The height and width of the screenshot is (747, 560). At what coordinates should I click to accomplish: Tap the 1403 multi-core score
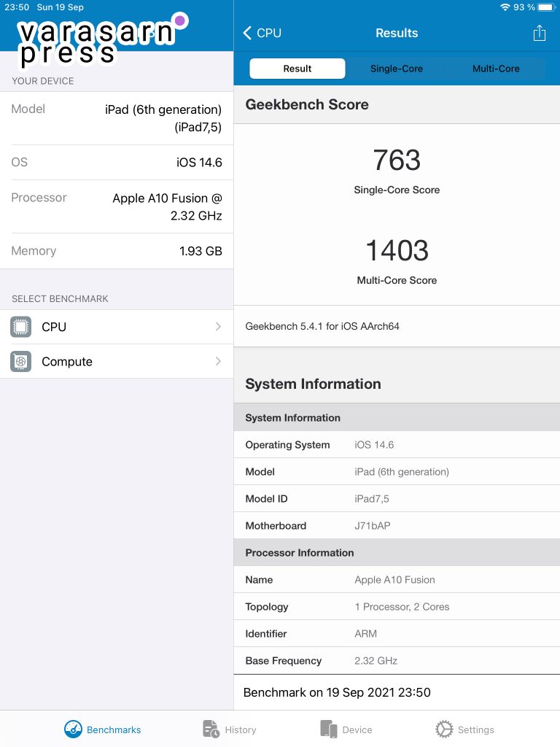coord(397,250)
